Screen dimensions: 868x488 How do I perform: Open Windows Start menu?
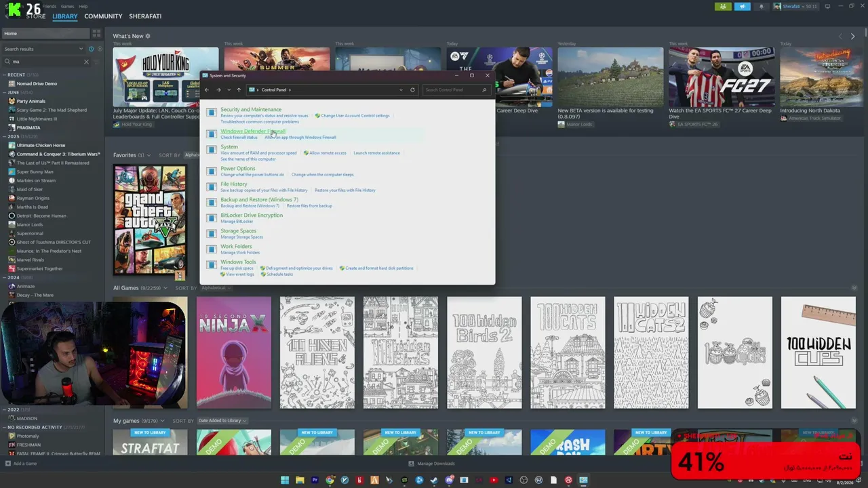pyautogui.click(x=285, y=480)
